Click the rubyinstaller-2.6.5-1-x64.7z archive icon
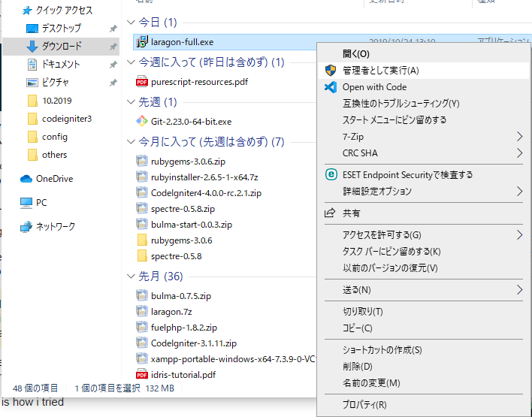This screenshot has height=417, width=532. coord(142,177)
